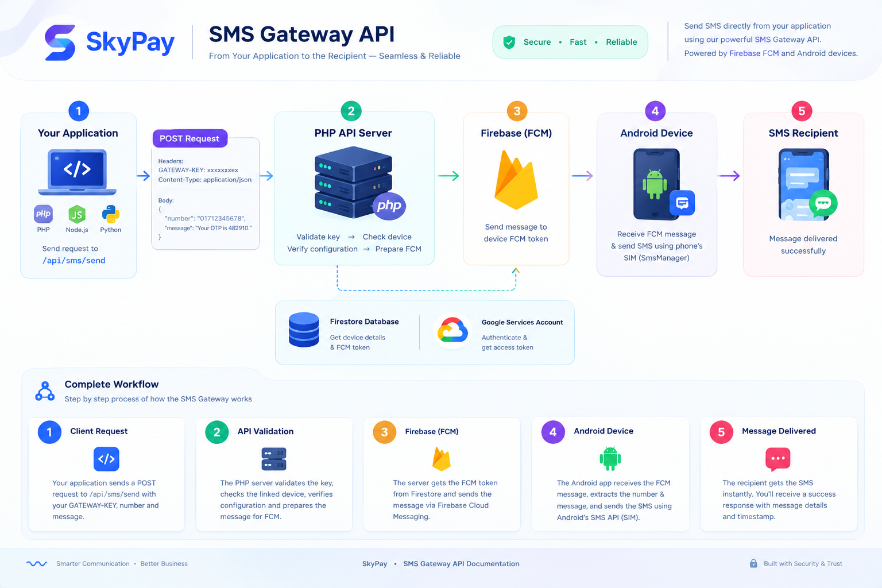Click the 'Complete Workflow' heading
Viewport: 882px width, 588px height.
click(111, 384)
